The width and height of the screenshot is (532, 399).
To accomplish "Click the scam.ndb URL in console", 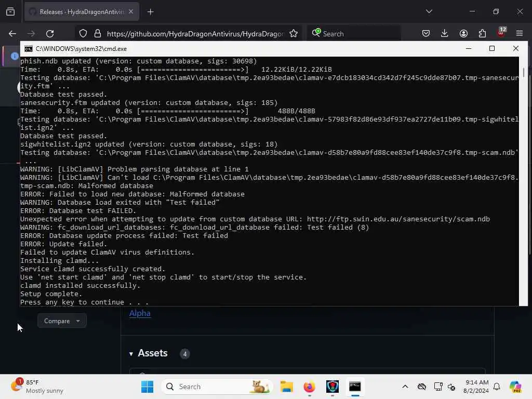I will coord(398,219).
